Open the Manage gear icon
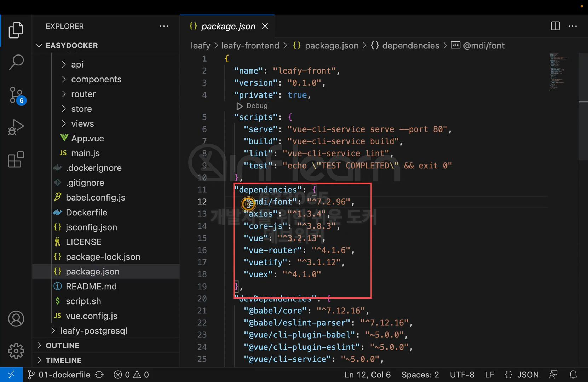 coord(16,351)
